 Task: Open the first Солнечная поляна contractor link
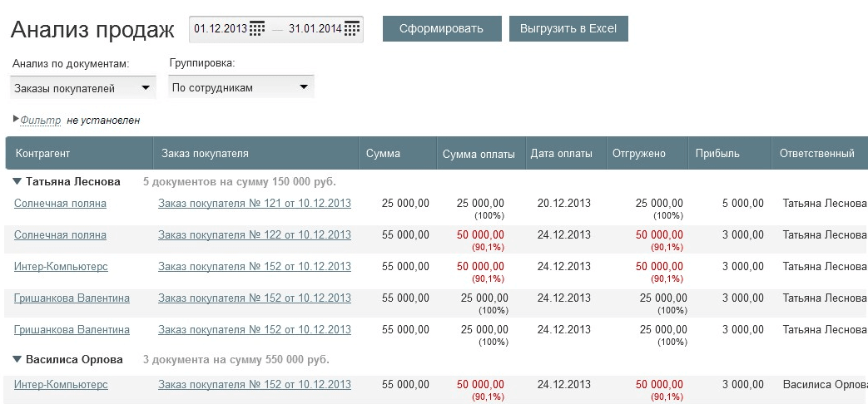point(60,204)
